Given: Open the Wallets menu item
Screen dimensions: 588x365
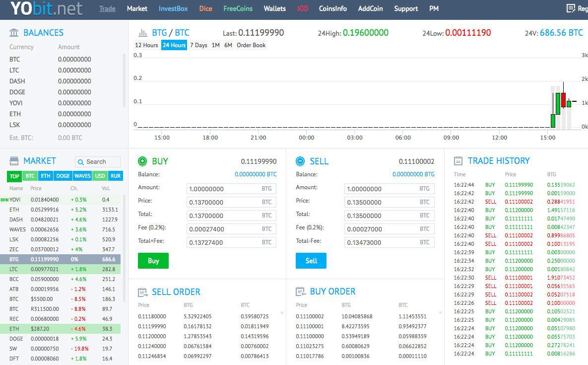Looking at the screenshot, I should pyautogui.click(x=274, y=8).
